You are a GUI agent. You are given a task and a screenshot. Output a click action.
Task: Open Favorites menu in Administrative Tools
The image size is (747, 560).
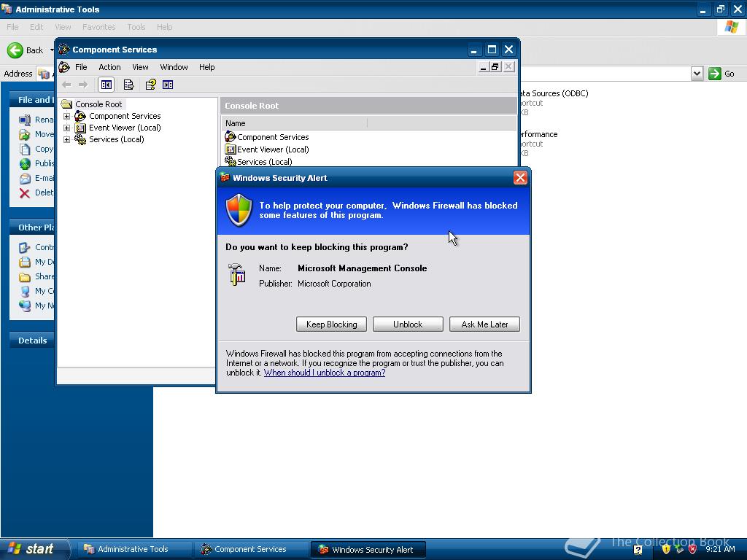coord(98,27)
